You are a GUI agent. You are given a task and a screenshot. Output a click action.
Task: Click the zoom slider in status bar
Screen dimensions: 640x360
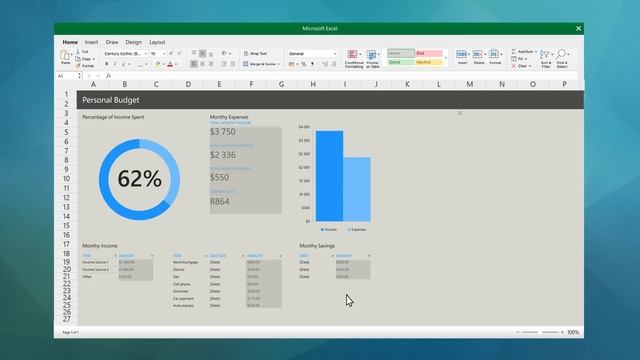[540, 332]
